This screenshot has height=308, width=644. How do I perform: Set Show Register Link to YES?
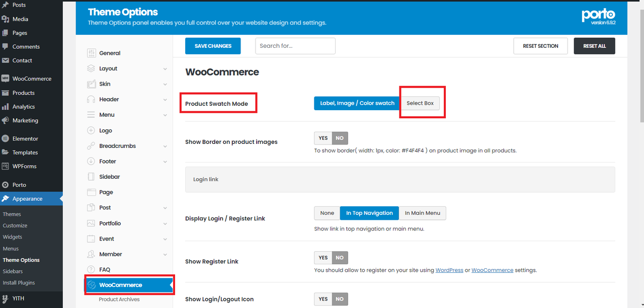pos(323,258)
